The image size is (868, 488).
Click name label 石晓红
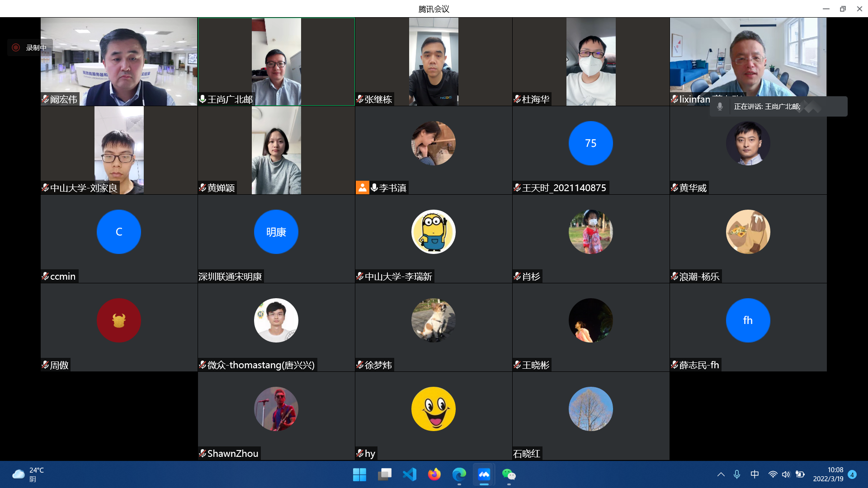[527, 453]
